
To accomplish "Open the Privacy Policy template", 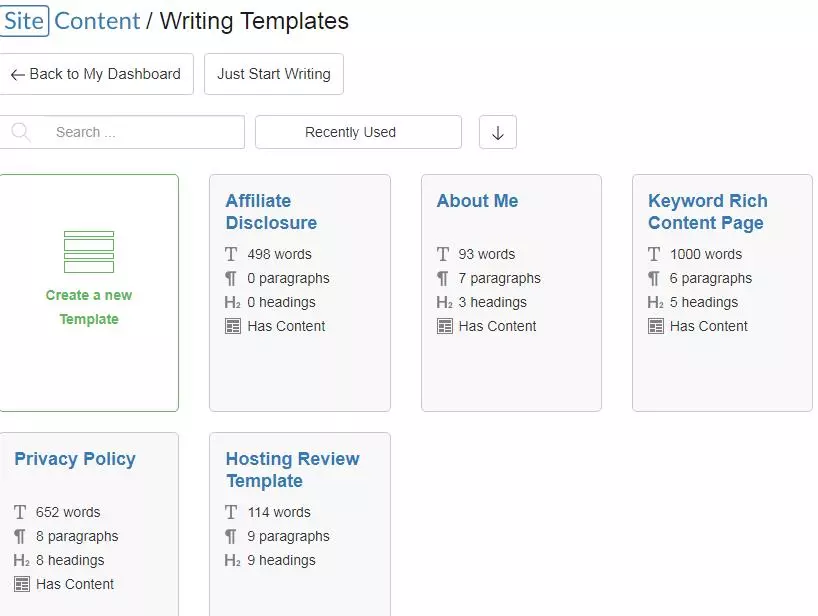I will [x=89, y=524].
